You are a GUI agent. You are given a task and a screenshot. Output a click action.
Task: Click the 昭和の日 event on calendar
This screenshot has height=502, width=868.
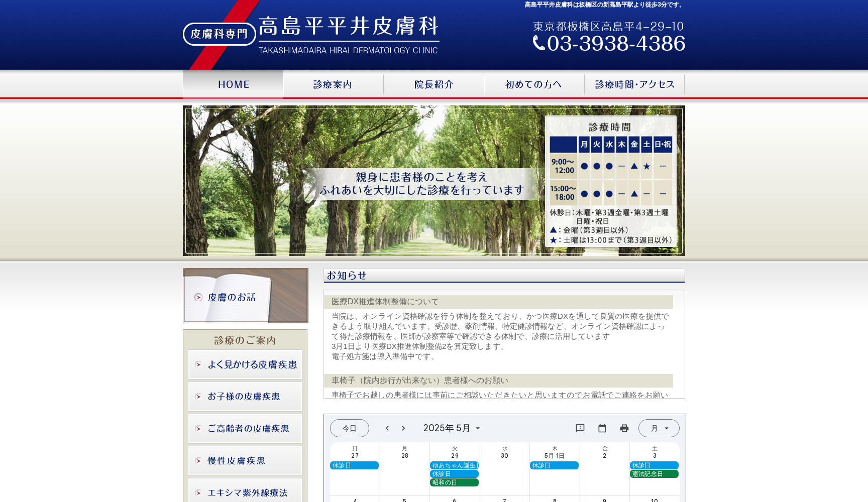[x=454, y=482]
